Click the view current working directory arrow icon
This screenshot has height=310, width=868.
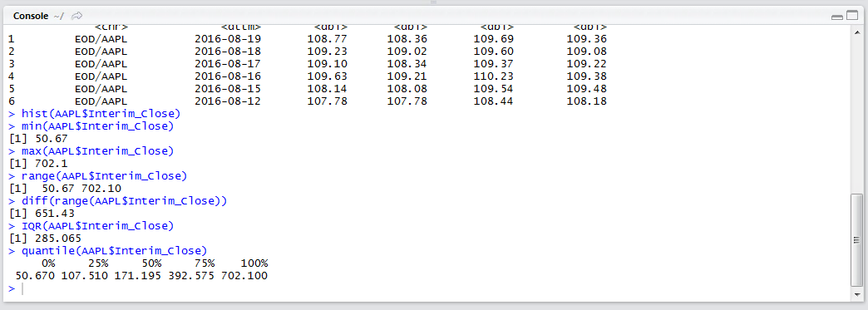(x=77, y=16)
